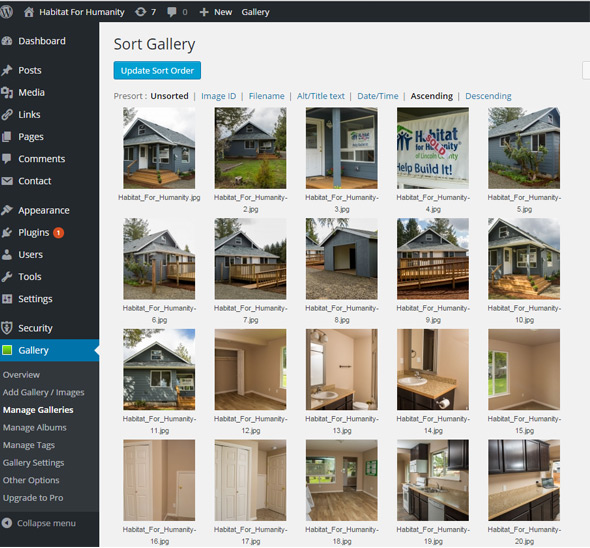Select thumbnail Habitat_For_Humanity-10.jpg
Viewport: 590px width, 548px height.
point(524,259)
